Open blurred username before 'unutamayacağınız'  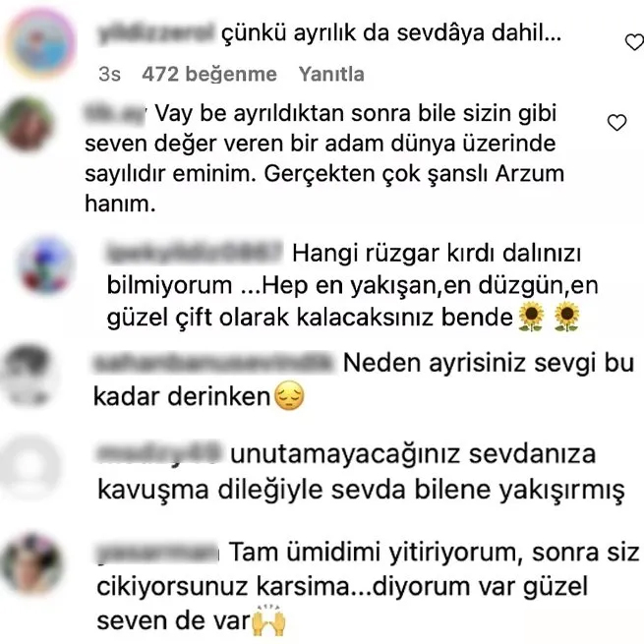(159, 453)
